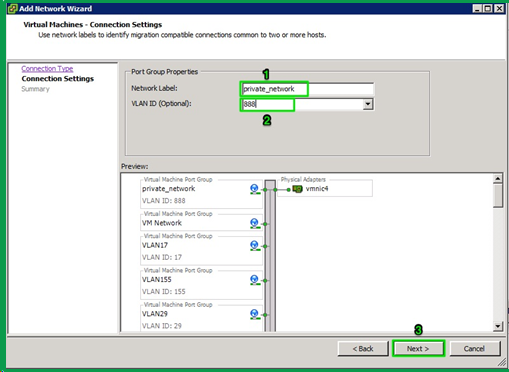Click the preview scrollbar up arrow
The height and width of the screenshot is (372, 509).
(x=498, y=179)
